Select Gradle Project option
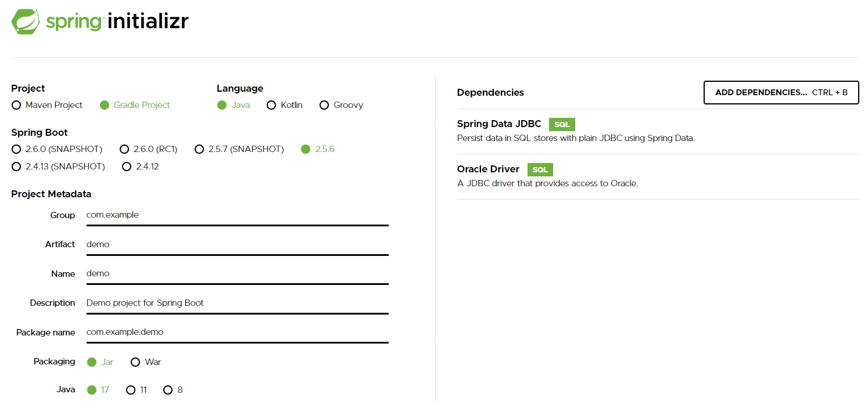 [x=135, y=105]
